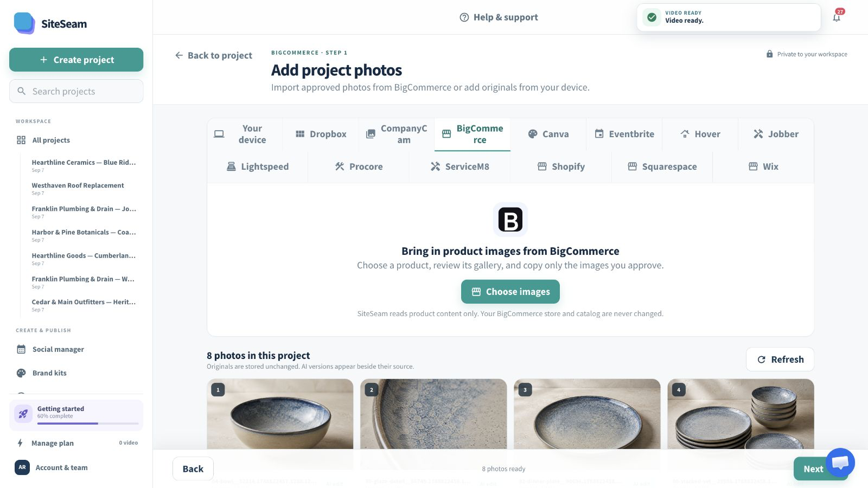
Task: Click the lock icon beside Private to your workspace
Action: point(769,54)
